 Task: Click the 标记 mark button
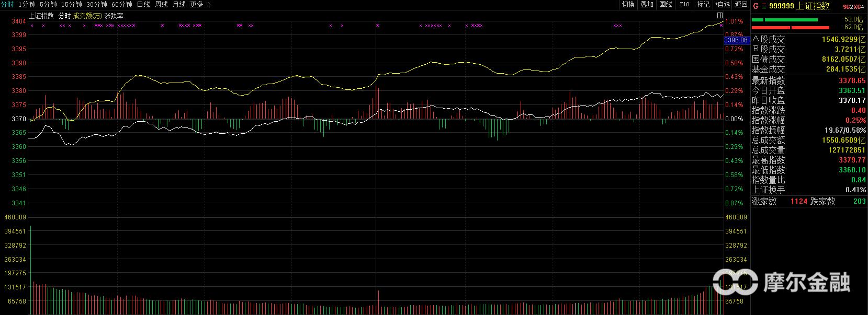(703, 4)
